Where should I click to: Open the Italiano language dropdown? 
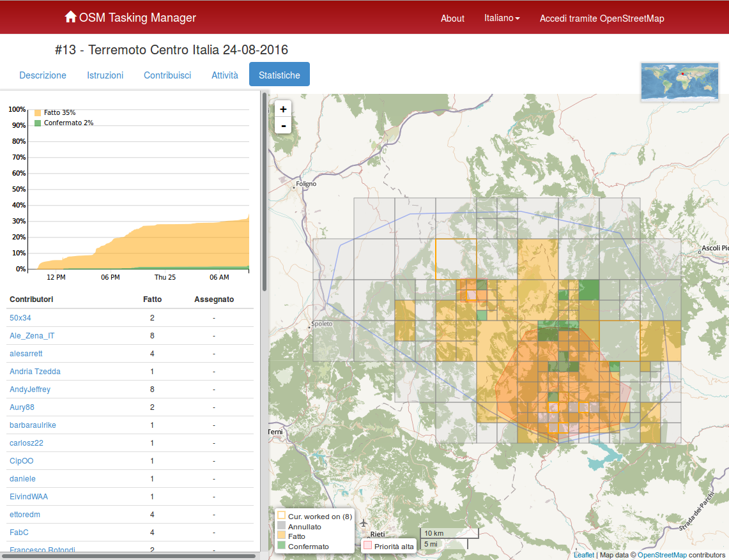(x=502, y=18)
